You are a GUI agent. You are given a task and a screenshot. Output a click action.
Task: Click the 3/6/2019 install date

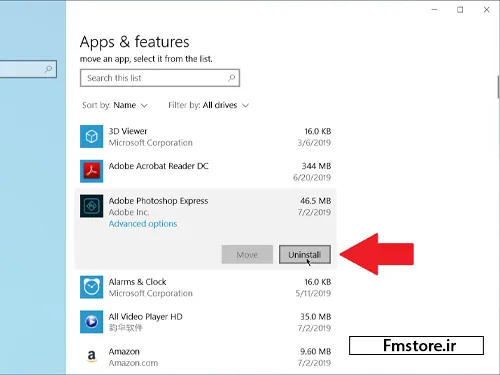pos(314,143)
